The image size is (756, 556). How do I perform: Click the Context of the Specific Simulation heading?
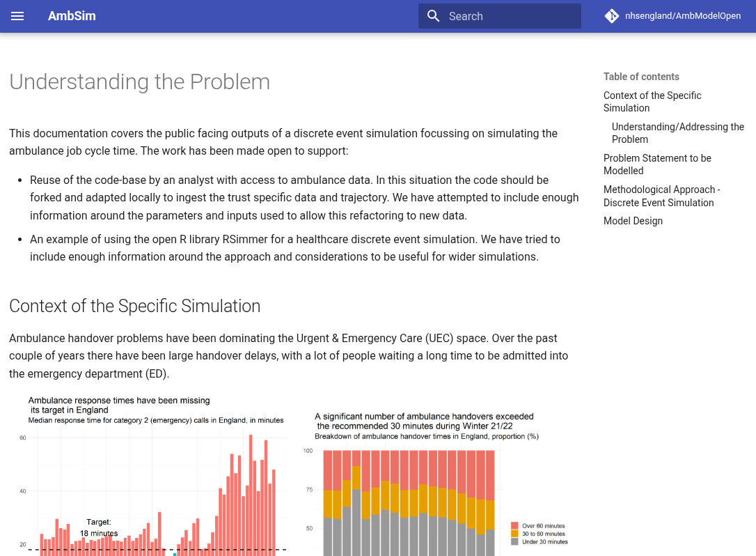click(x=134, y=306)
